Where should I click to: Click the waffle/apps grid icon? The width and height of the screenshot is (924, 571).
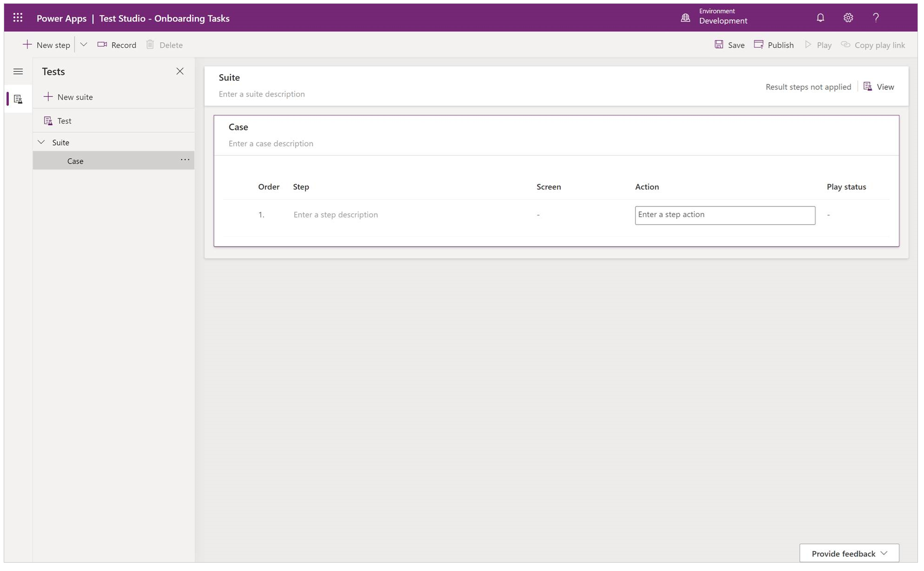pyautogui.click(x=17, y=18)
